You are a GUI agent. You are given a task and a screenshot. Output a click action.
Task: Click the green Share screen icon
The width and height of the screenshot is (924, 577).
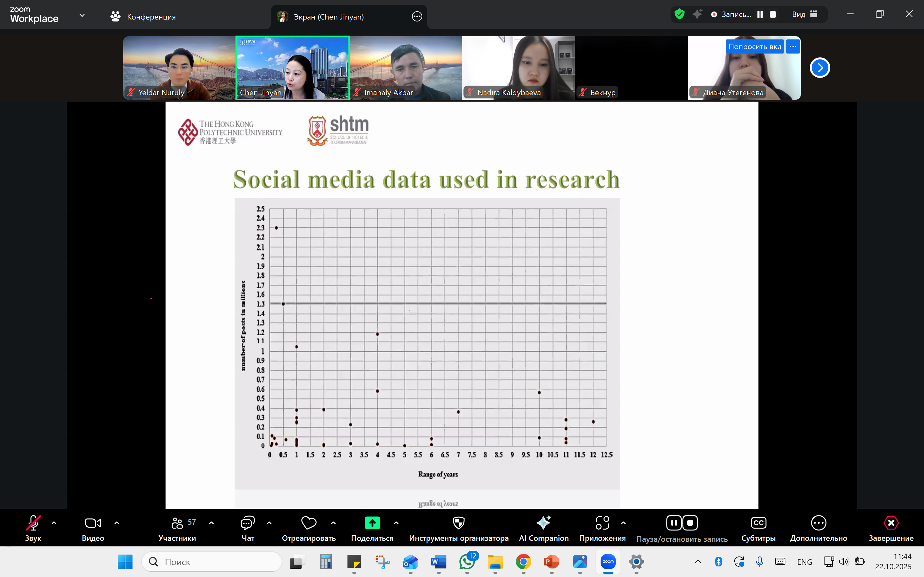pos(372,523)
